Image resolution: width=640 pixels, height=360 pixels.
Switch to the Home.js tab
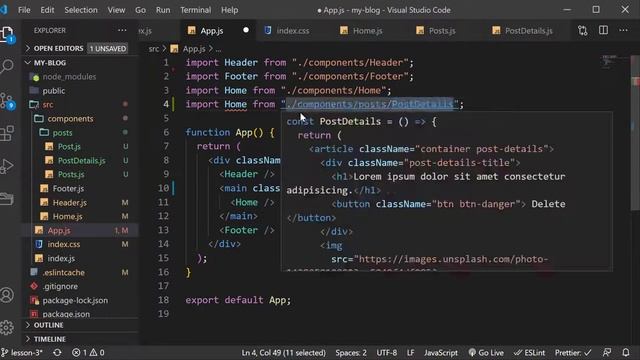coord(367,31)
